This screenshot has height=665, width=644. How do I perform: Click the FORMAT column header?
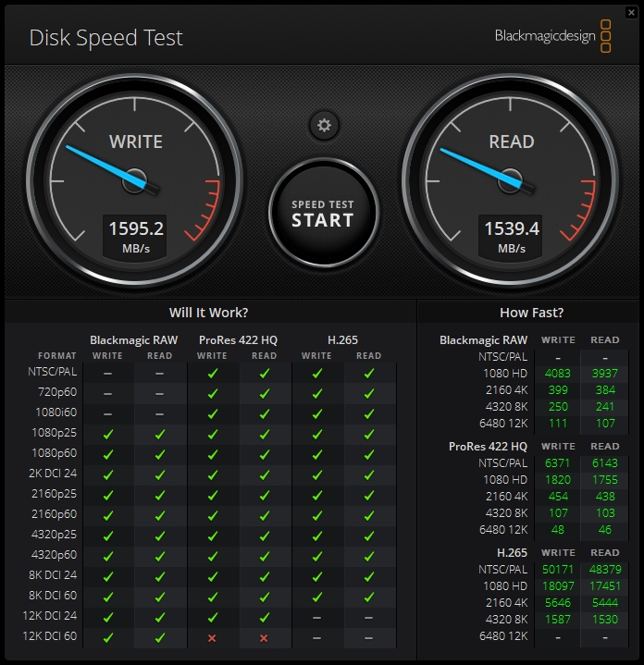(56, 355)
